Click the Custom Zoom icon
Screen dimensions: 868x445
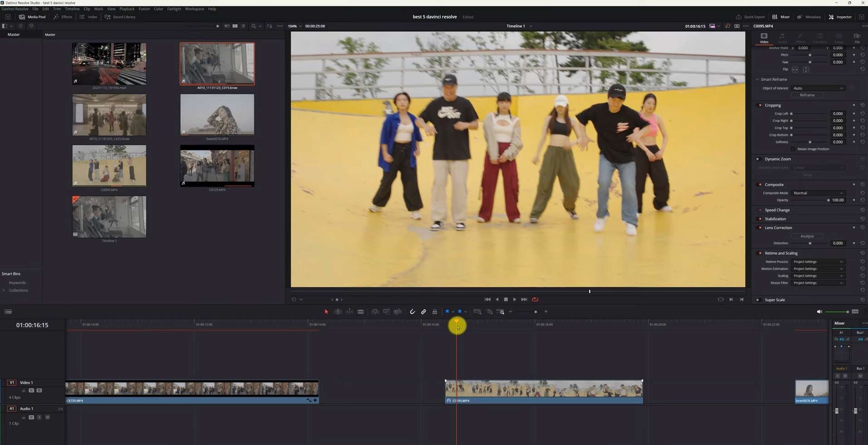[x=501, y=312]
